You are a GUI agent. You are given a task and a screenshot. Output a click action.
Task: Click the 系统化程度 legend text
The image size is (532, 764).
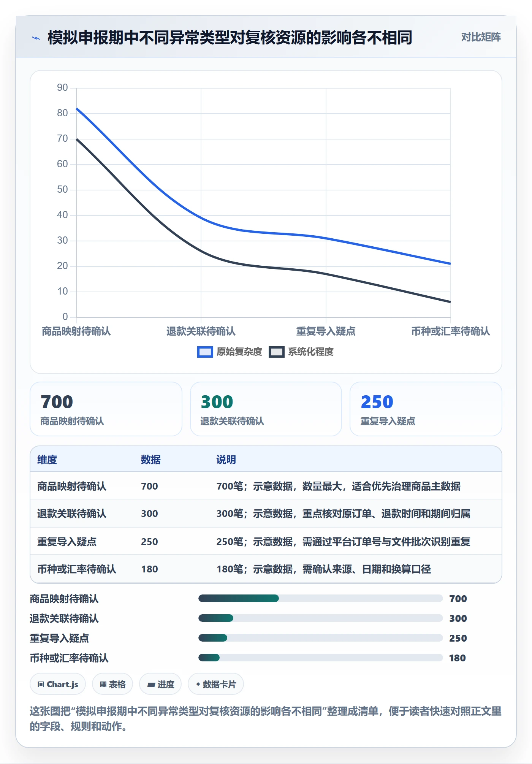coord(310,352)
